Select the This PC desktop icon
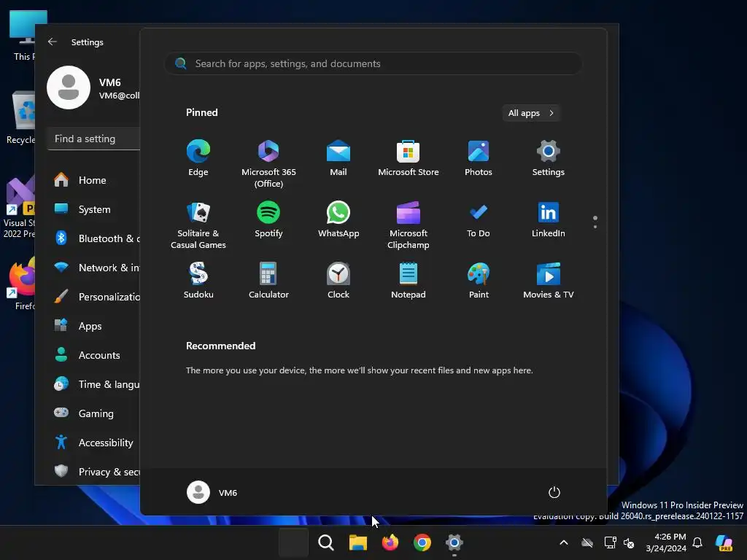747x560 pixels. [23, 36]
